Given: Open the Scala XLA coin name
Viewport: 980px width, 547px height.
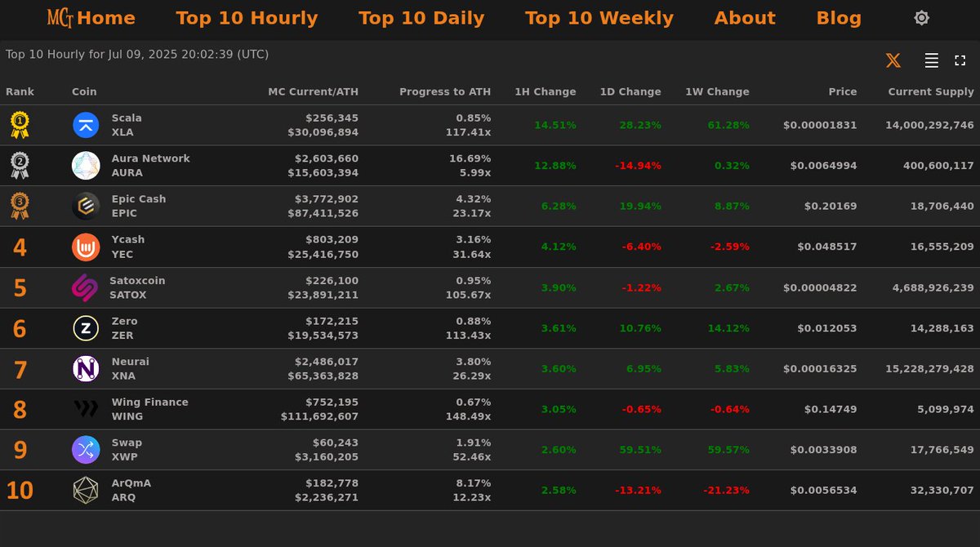Looking at the screenshot, I should pyautogui.click(x=127, y=125).
